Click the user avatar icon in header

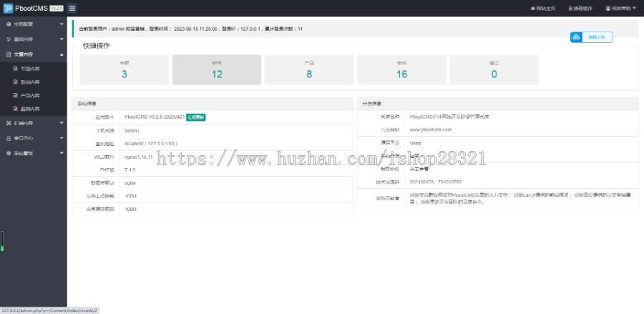coord(608,8)
